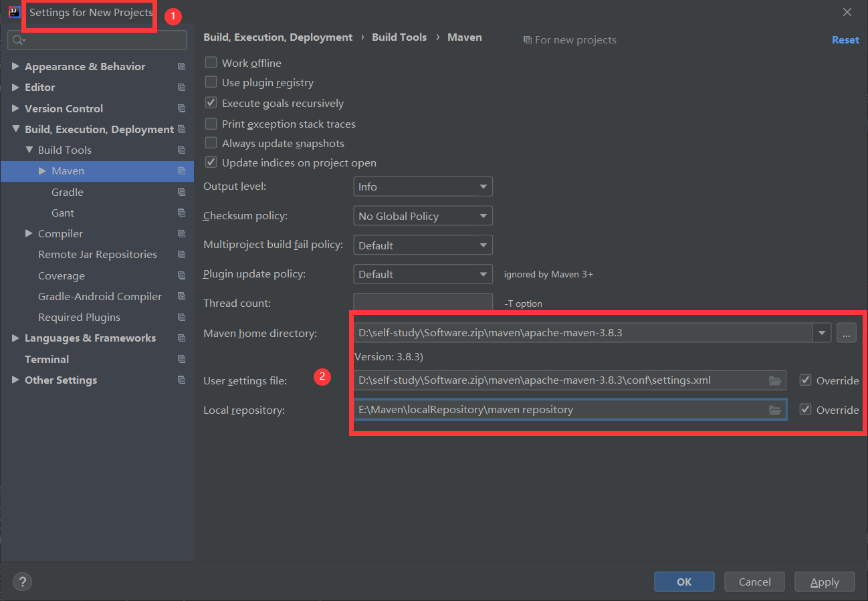
Task: Click the Maven home browse ellipsis button
Action: tap(847, 332)
